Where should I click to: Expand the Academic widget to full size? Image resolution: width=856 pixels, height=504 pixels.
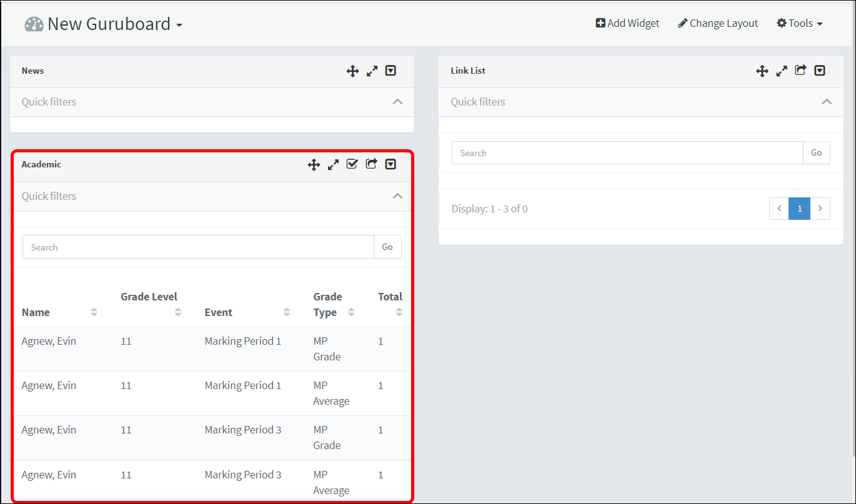(333, 165)
